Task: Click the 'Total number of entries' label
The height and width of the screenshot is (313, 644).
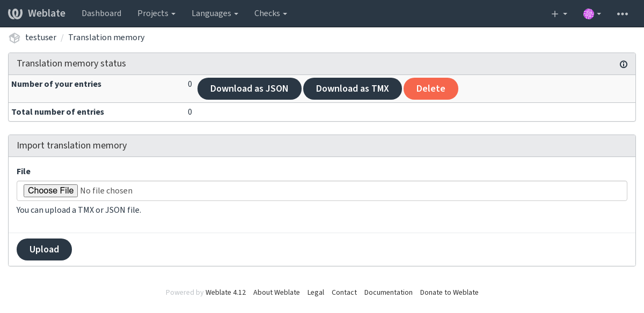Action: point(57,112)
